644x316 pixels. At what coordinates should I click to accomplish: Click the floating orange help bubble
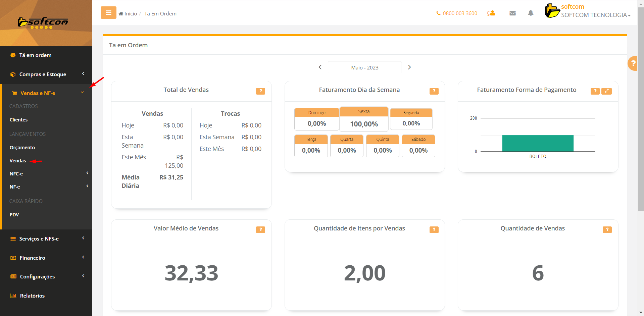pos(633,63)
